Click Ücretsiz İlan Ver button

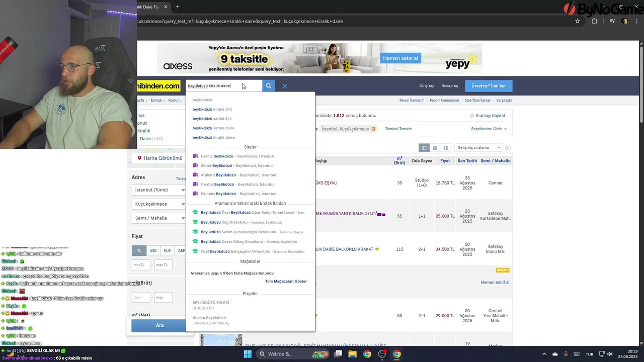489,86
